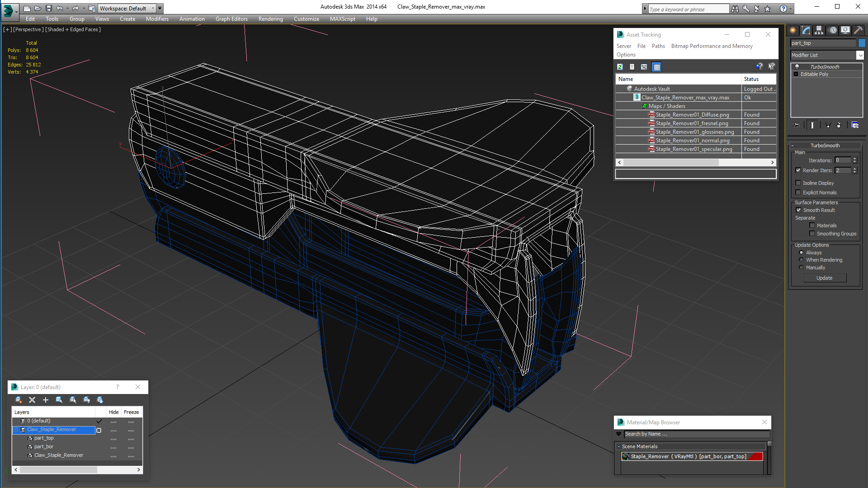The width and height of the screenshot is (868, 488).
Task: Open the Hierarchy command panel tab
Action: (x=819, y=30)
